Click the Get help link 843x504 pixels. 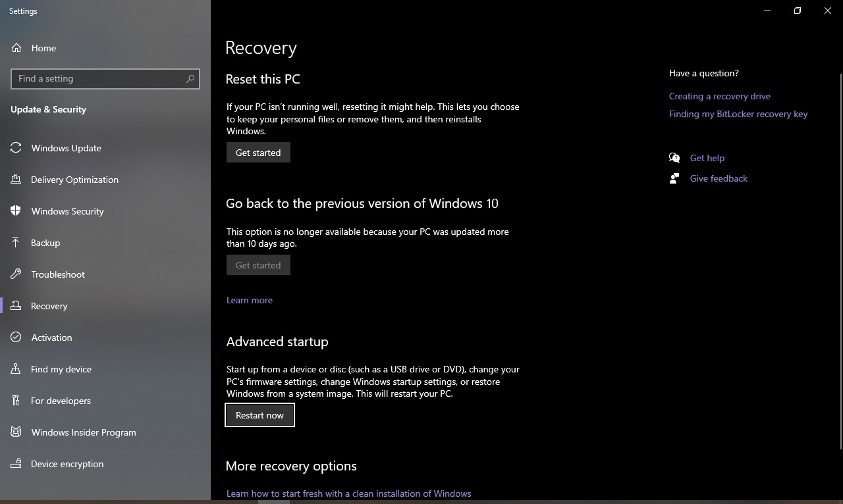point(707,158)
